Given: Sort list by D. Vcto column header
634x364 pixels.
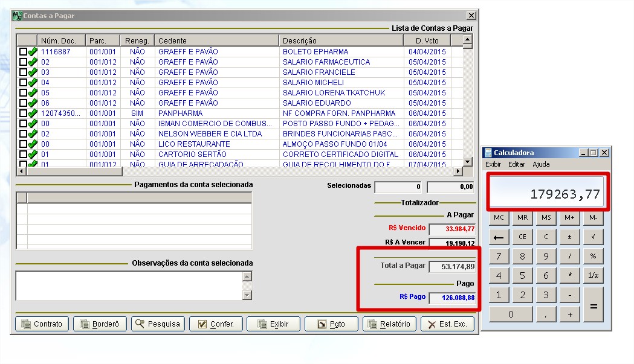Looking at the screenshot, I should (x=427, y=41).
